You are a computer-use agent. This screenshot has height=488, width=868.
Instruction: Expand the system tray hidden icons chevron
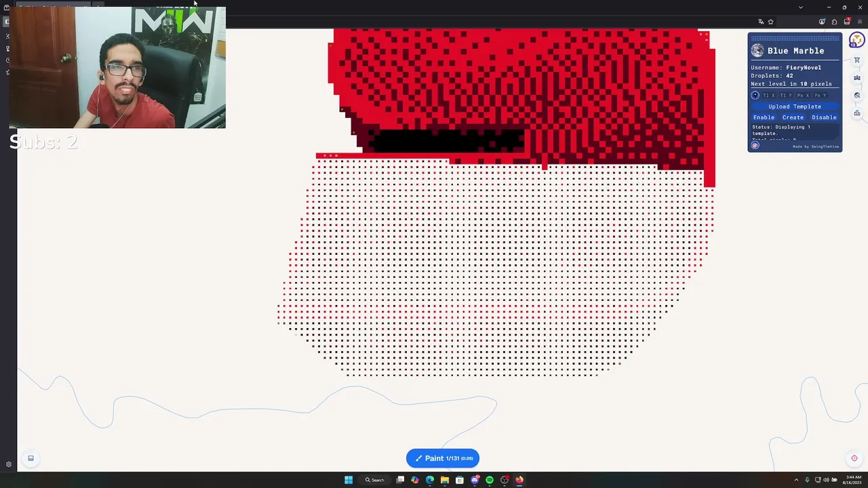tap(796, 480)
